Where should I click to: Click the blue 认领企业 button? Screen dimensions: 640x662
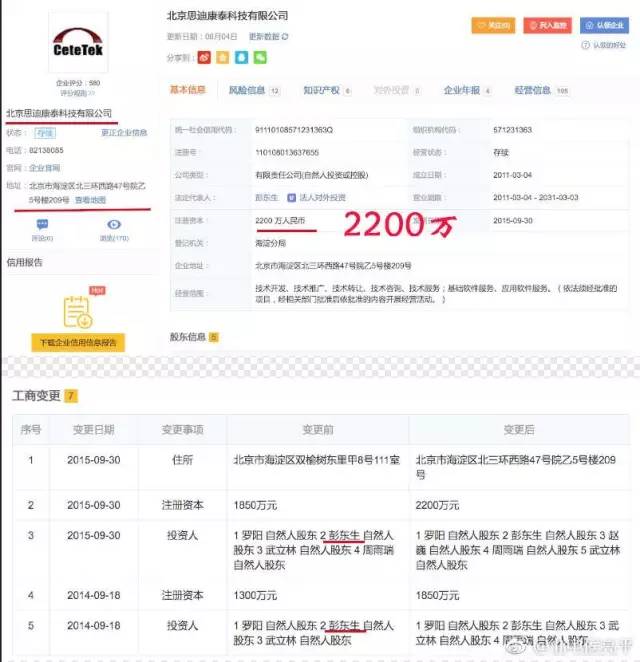[604, 25]
